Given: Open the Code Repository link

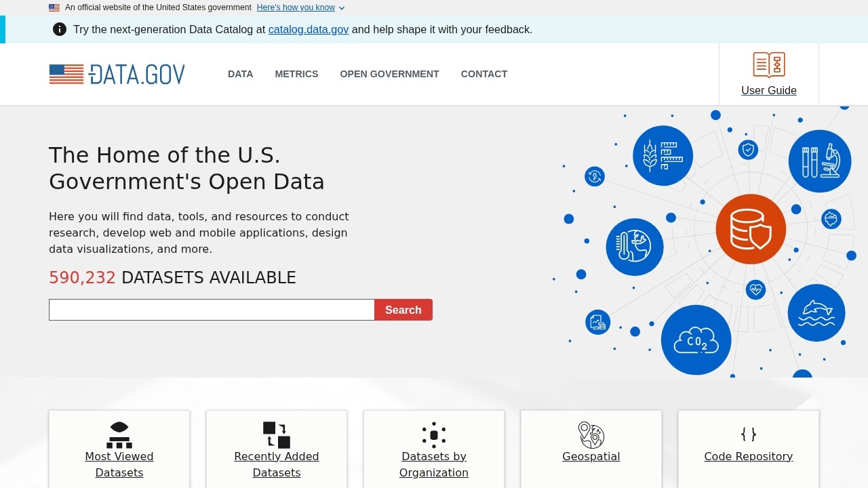Looking at the screenshot, I should [x=749, y=456].
